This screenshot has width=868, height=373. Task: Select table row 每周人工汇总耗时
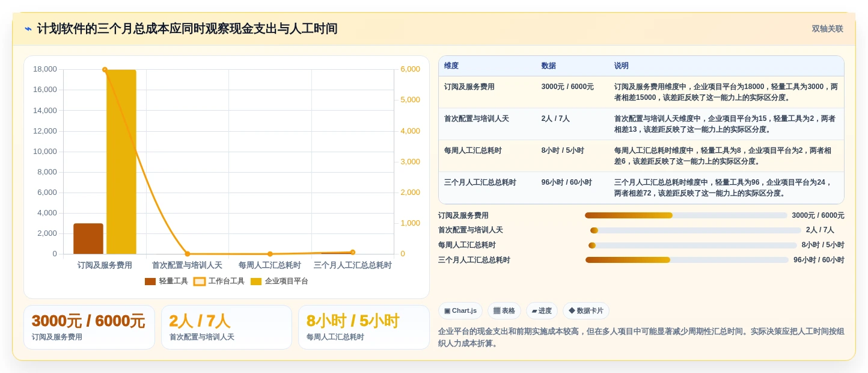(x=641, y=156)
